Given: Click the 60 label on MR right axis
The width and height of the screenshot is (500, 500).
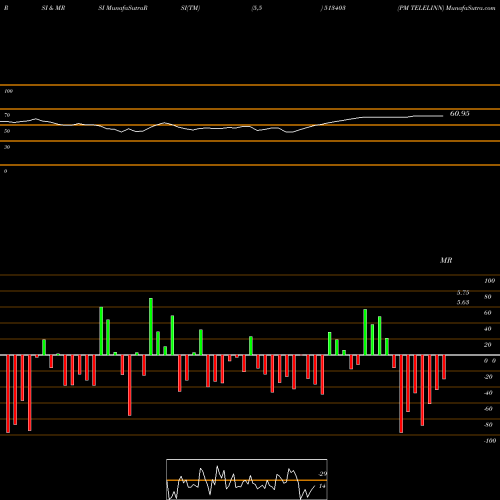Looking at the screenshot, I should coord(488,313).
